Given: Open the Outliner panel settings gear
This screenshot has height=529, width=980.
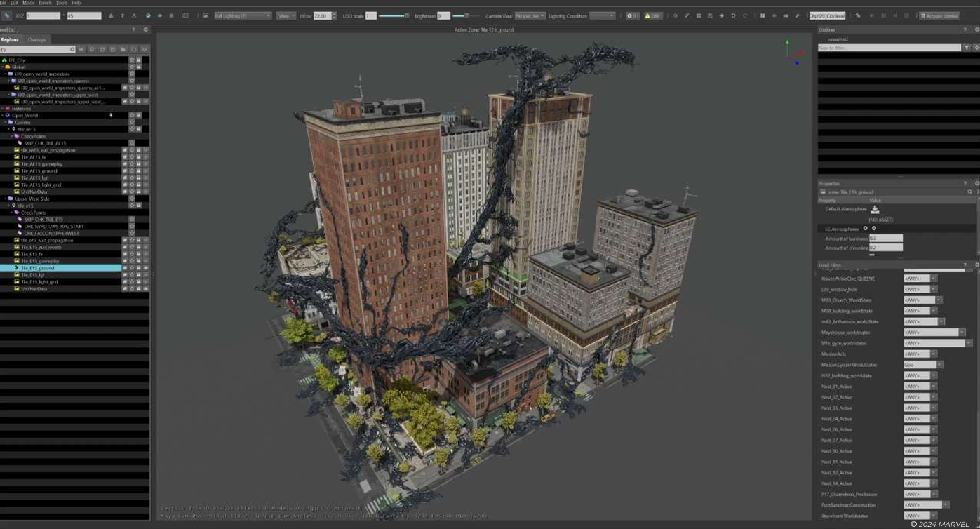Looking at the screenshot, I should [976, 29].
